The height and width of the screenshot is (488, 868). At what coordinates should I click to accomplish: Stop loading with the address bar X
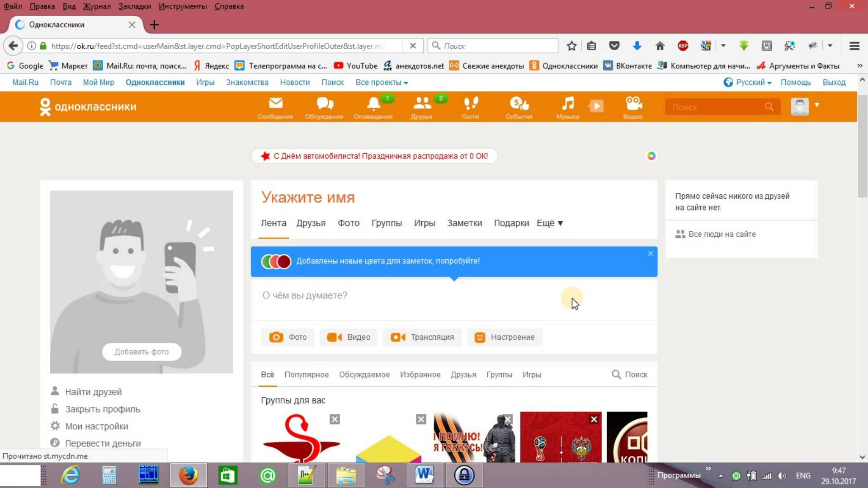coord(413,46)
